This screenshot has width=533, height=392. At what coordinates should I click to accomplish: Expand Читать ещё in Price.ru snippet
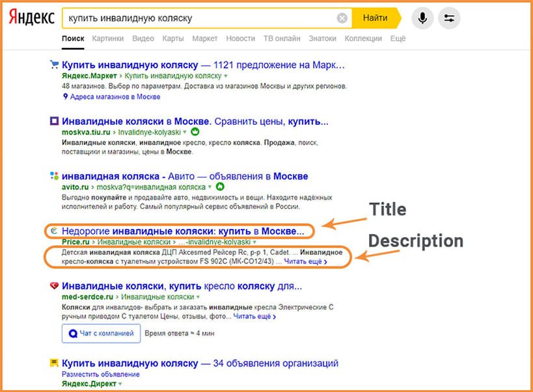(x=306, y=261)
